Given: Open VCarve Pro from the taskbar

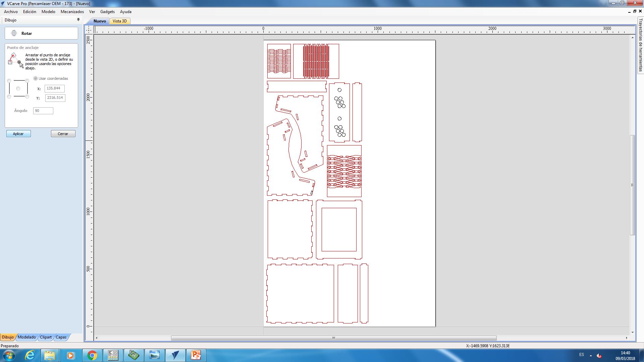Looking at the screenshot, I should (175, 355).
